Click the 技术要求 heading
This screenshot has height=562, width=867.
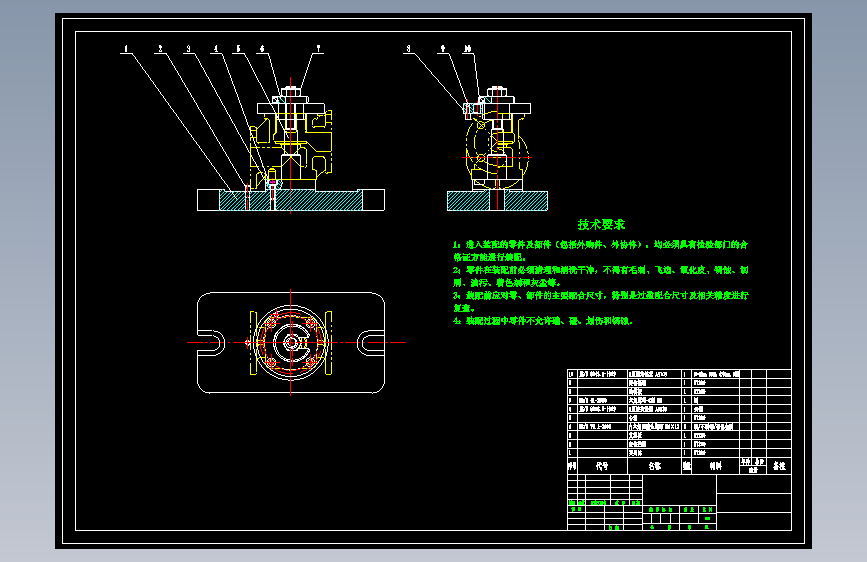point(601,225)
